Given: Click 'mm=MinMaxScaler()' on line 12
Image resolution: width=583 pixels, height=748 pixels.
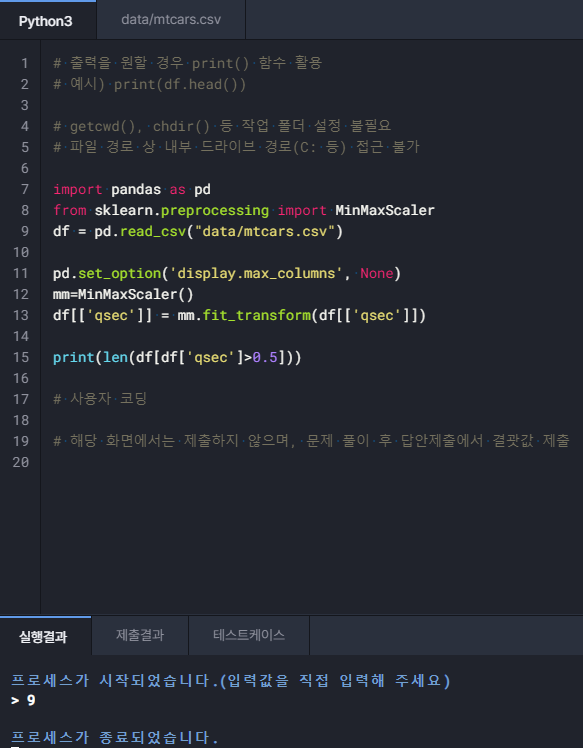Looking at the screenshot, I should [x=123, y=294].
